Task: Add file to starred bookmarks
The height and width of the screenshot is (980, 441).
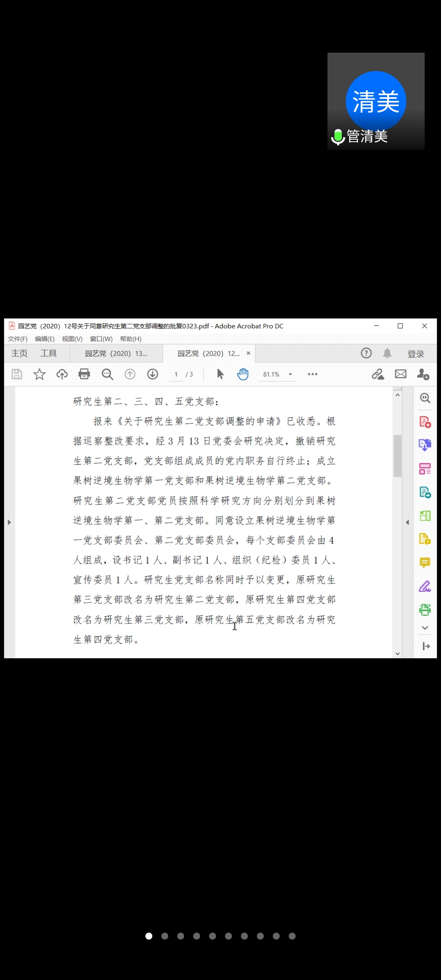Action: tap(39, 374)
